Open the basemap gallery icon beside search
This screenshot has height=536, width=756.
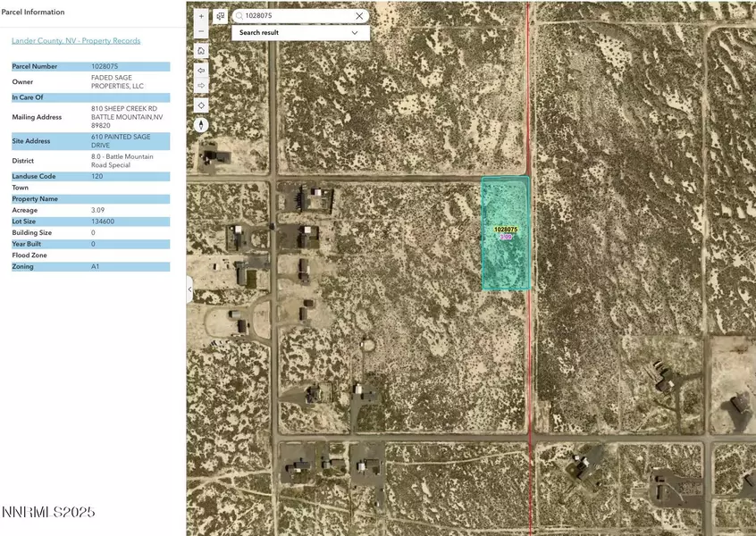click(220, 15)
